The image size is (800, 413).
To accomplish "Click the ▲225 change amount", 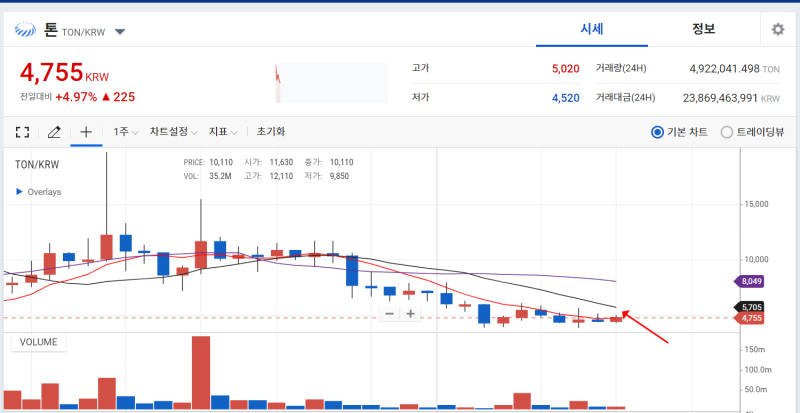I will click(118, 97).
